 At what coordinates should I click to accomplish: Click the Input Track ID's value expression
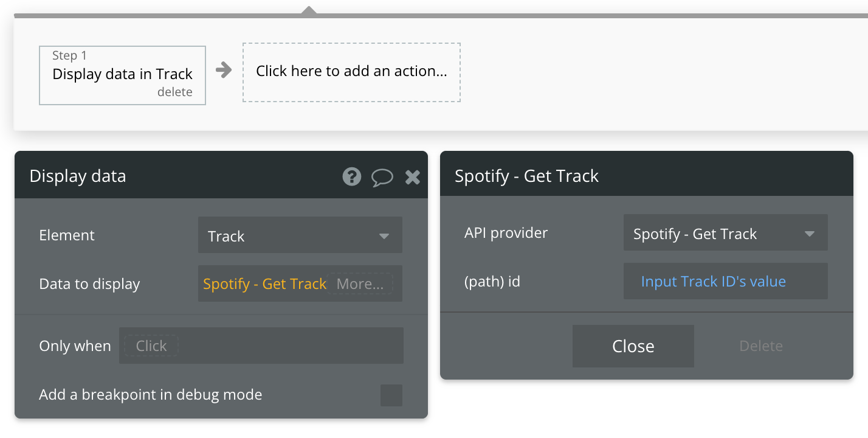pos(713,282)
